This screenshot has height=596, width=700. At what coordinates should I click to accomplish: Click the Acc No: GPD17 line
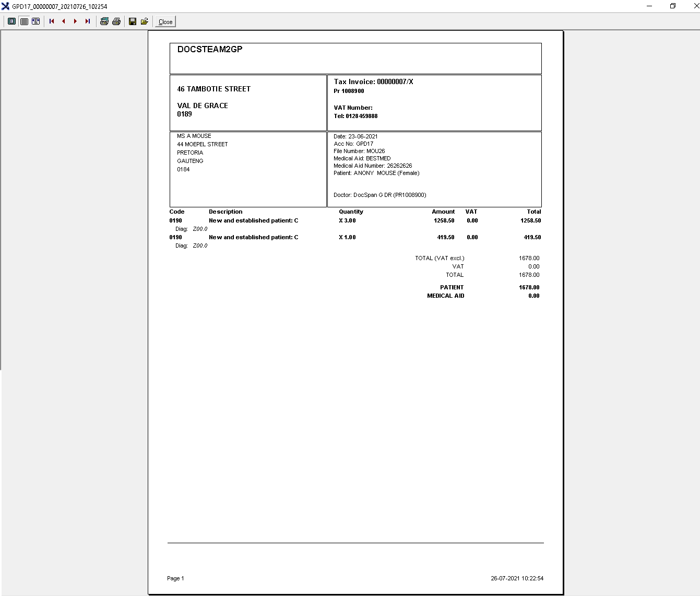point(353,144)
